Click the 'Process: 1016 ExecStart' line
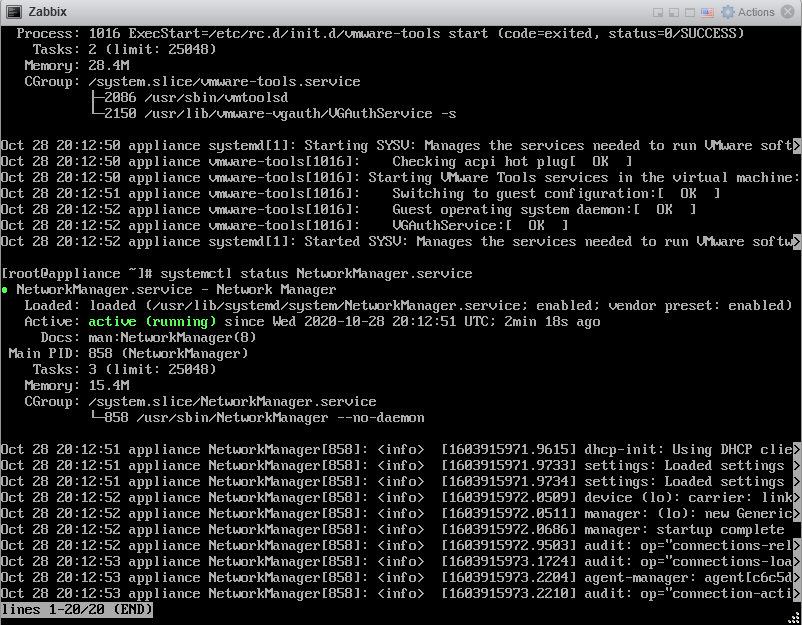802x625 pixels. click(380, 34)
